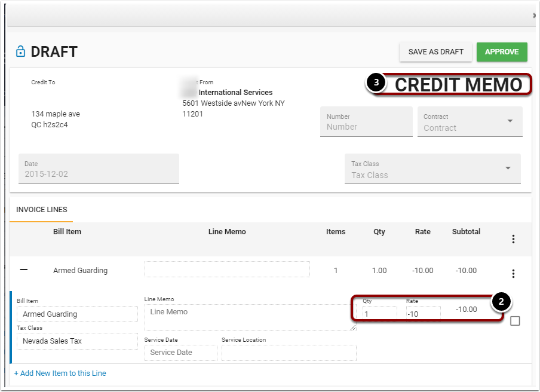The height and width of the screenshot is (392, 540).
Task: Select the Nevada Sales Tax class field
Action: [77, 341]
